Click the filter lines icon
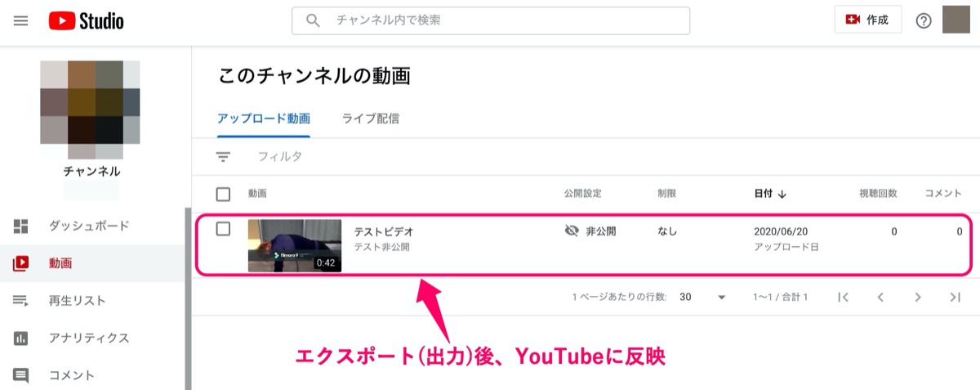Viewport: 980px width, 390px height. coord(224,156)
